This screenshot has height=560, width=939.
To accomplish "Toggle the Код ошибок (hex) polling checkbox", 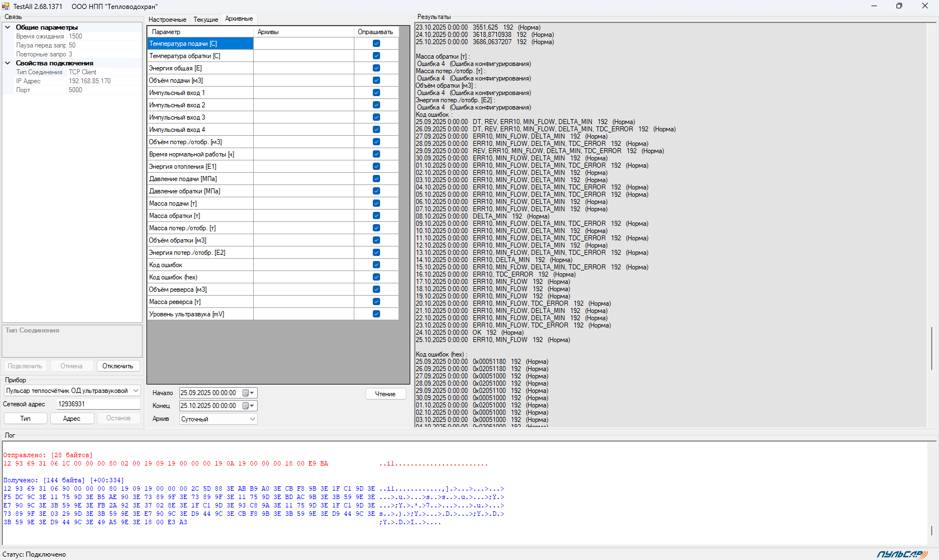I will 376,277.
